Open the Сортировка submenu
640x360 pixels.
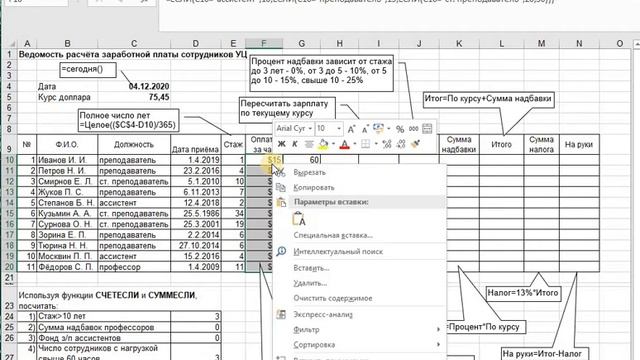[359, 345]
